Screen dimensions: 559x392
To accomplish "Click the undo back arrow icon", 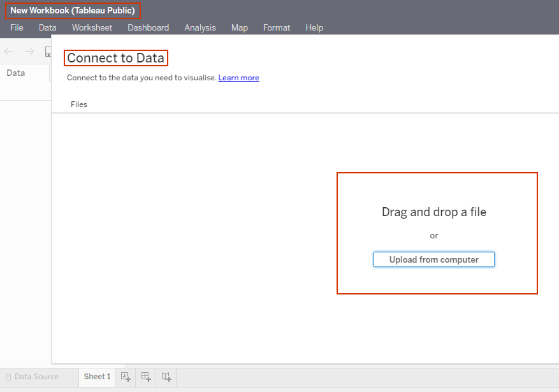I will pyautogui.click(x=9, y=52).
